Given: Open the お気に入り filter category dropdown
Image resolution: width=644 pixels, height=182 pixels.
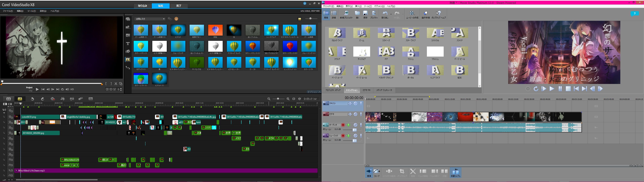Looking at the screenshot, I should (150, 19).
